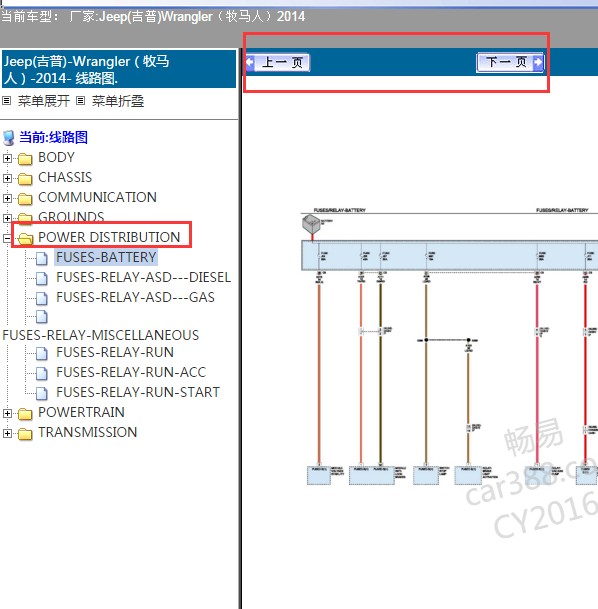Click the icon beside 菜单展开
The width and height of the screenshot is (598, 609).
coord(7,101)
